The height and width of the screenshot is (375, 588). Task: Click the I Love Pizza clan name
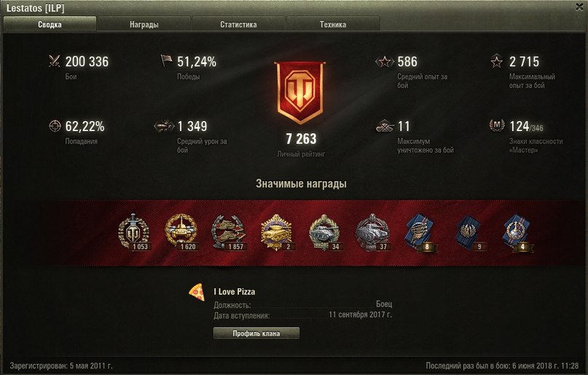(x=235, y=291)
